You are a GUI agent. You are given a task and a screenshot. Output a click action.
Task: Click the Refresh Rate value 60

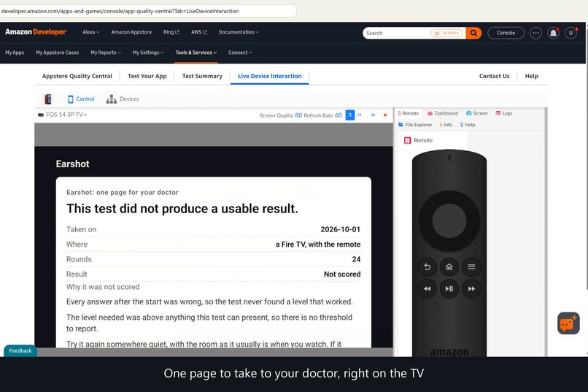point(339,115)
